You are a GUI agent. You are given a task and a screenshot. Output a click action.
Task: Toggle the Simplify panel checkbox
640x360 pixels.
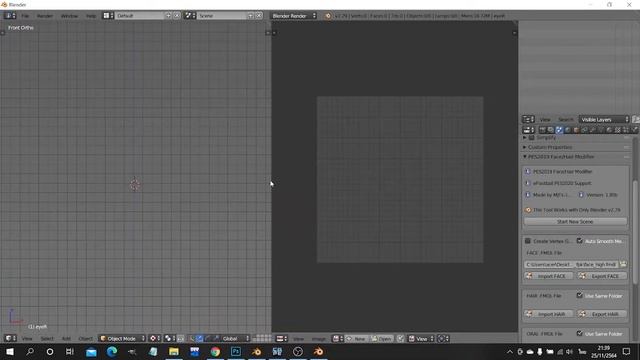point(531,138)
